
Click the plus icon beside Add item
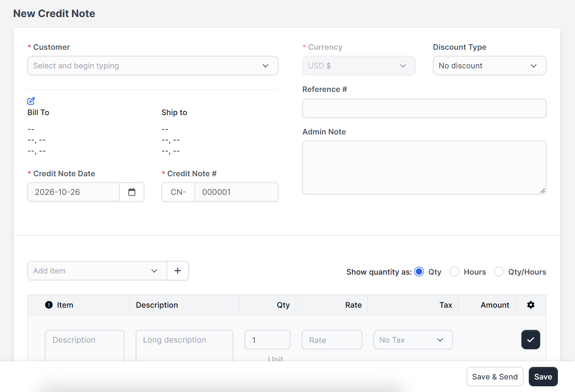pyautogui.click(x=178, y=271)
